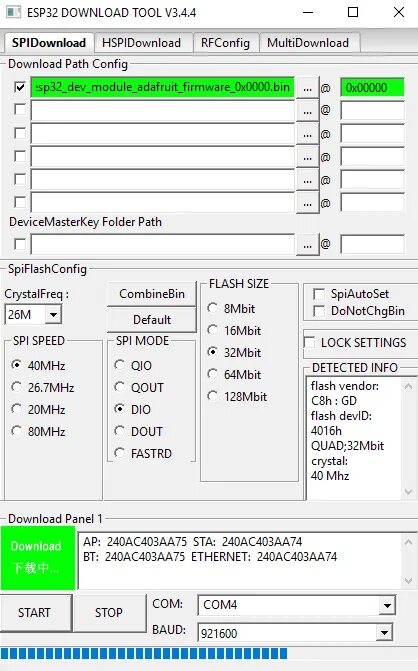Viewport: 418px width, 671px height.
Task: Click the ESP32 Download Tool title icon
Action: [13, 12]
